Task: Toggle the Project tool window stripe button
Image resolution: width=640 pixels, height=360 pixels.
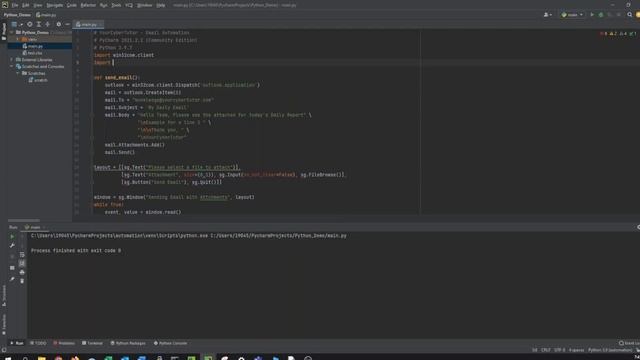Action: [4, 31]
